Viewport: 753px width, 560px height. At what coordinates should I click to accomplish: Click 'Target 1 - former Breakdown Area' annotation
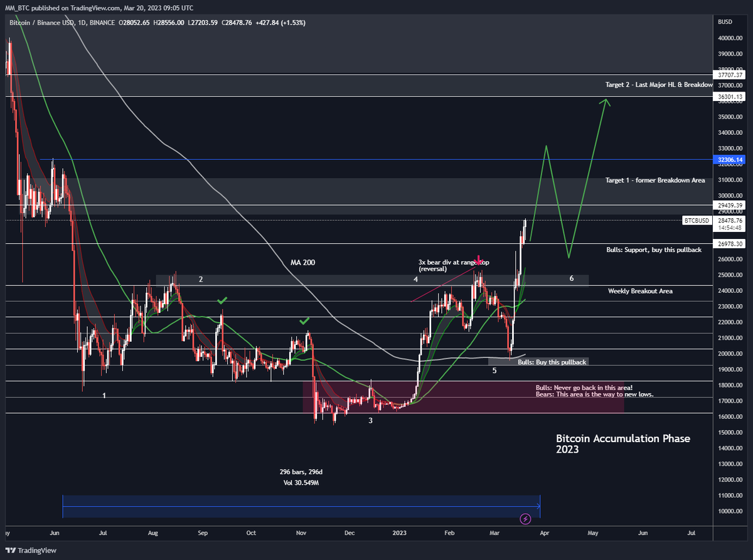(x=655, y=180)
